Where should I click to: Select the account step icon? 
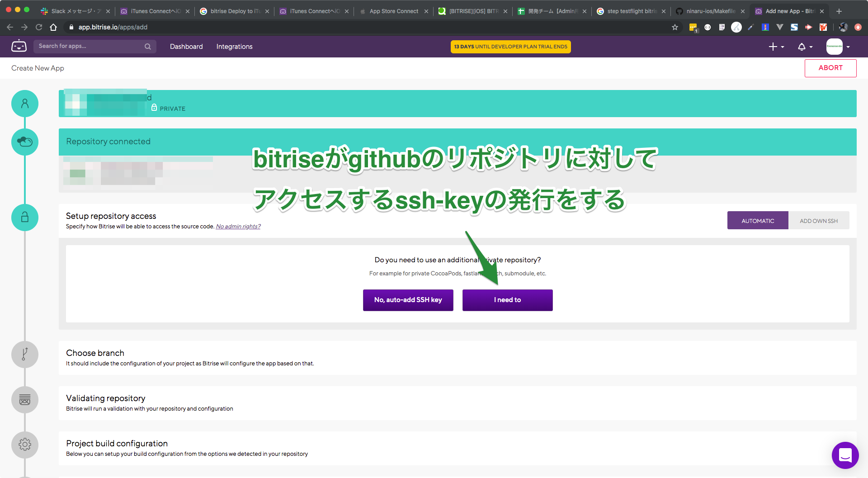click(25, 104)
